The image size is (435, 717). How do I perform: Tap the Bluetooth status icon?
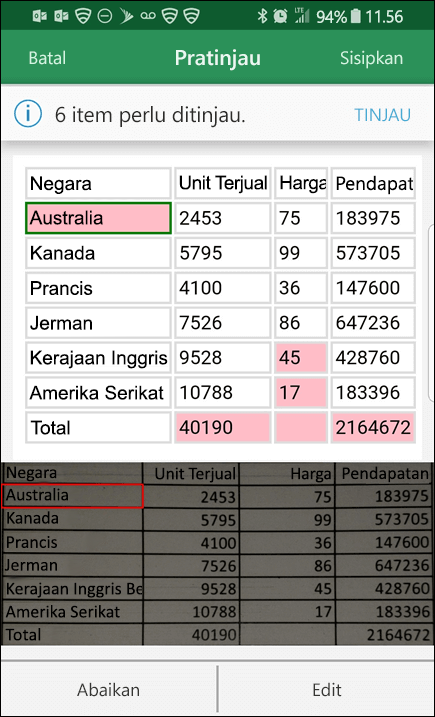tap(262, 17)
